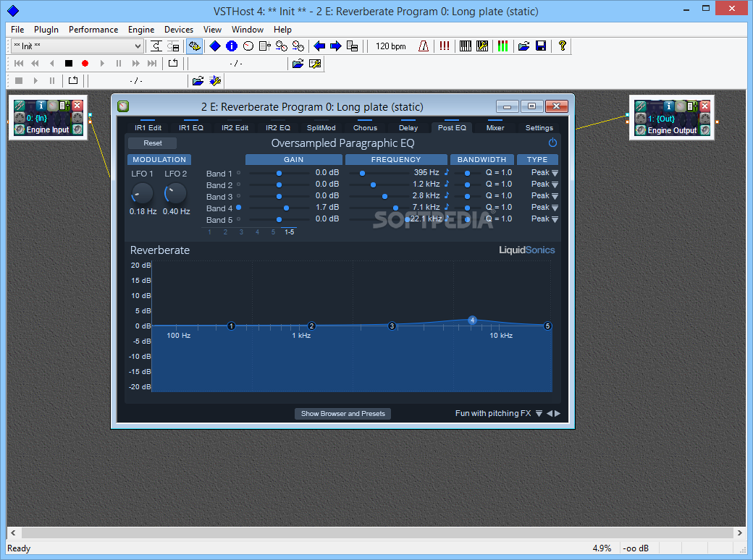753x560 pixels.
Task: Click Band 4 gain slider handle
Action: pyautogui.click(x=286, y=208)
